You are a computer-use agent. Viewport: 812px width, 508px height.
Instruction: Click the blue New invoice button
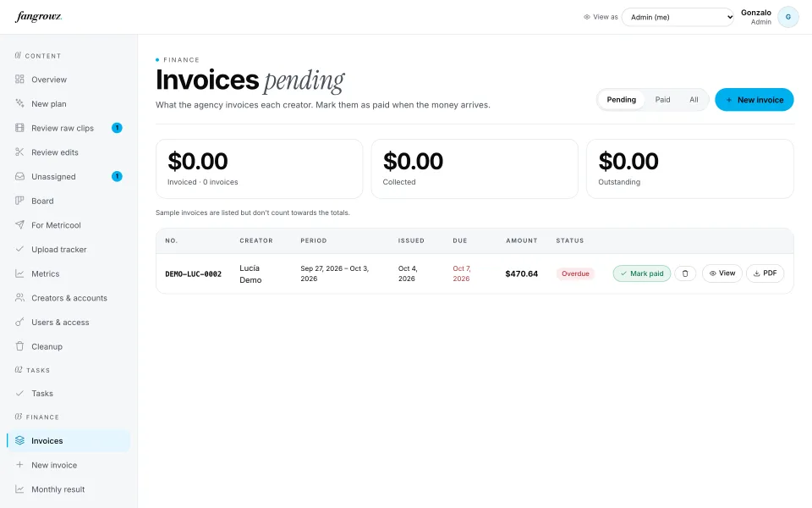[x=754, y=100]
